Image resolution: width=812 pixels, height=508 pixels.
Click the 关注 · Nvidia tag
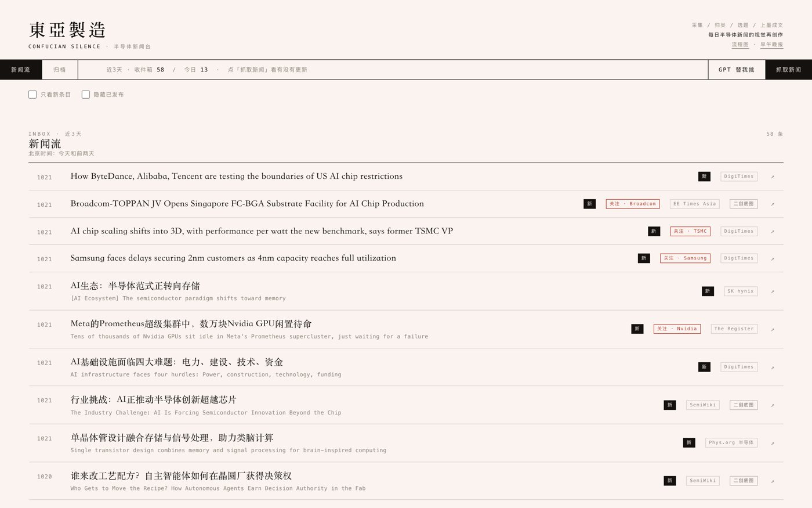[677, 329]
